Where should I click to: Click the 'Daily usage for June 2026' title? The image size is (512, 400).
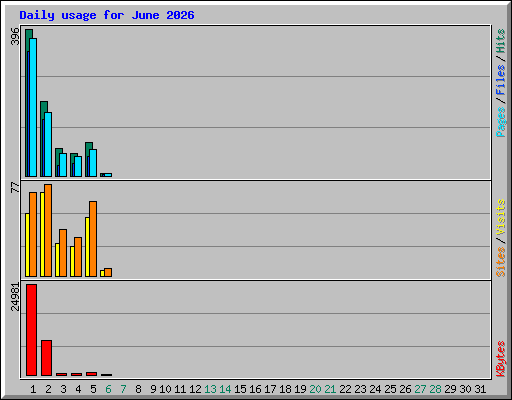(107, 15)
